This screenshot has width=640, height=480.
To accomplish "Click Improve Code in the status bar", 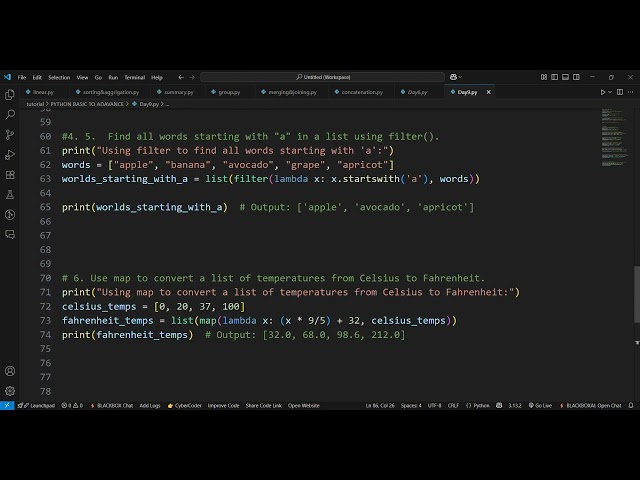I will 223,406.
